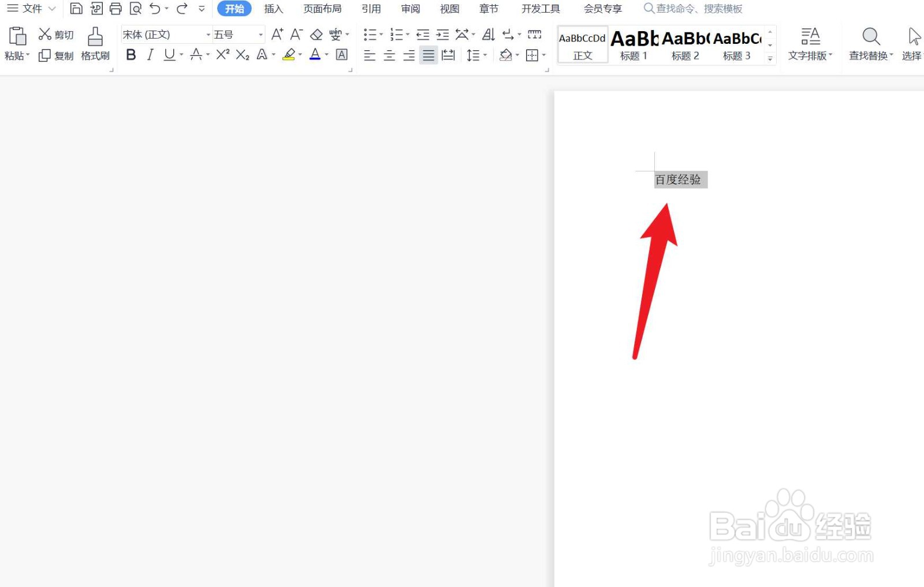The height and width of the screenshot is (587, 924).
Task: Open the sort icon
Action: click(488, 35)
